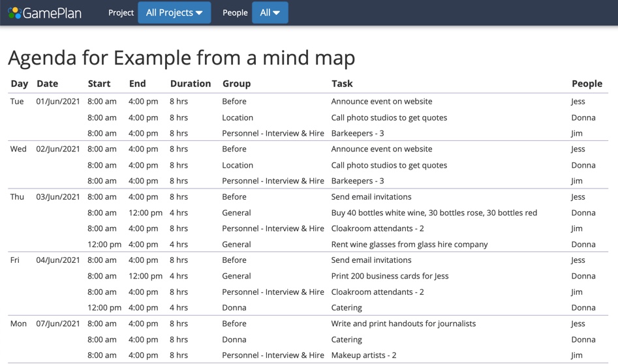Click Friday's Catering task
Viewport: 618px width, 364px height.
pos(347,308)
